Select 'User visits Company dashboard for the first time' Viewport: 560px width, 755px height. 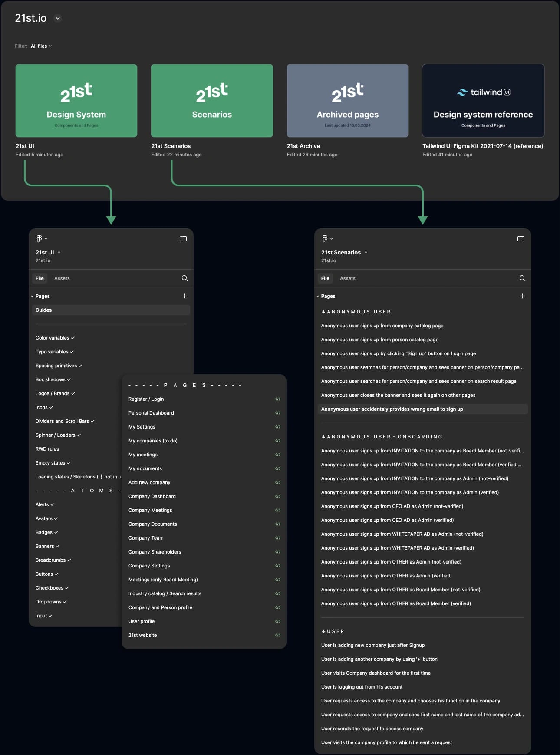[x=376, y=673]
